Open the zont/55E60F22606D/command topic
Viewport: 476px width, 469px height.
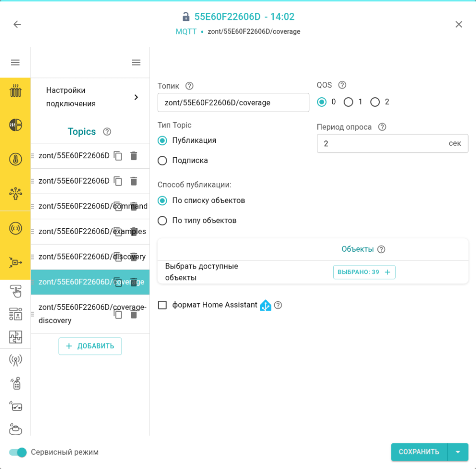[90, 206]
